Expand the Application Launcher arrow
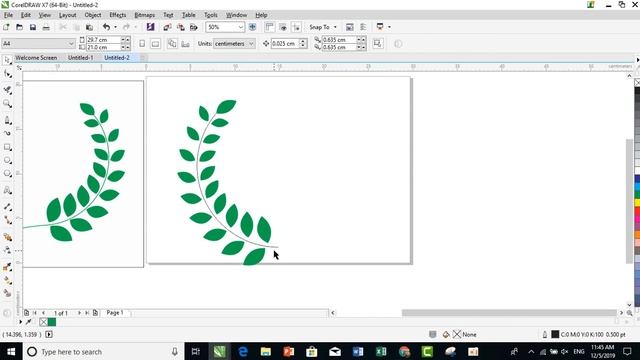Image resolution: width=640 pixels, height=360 pixels. (389, 27)
